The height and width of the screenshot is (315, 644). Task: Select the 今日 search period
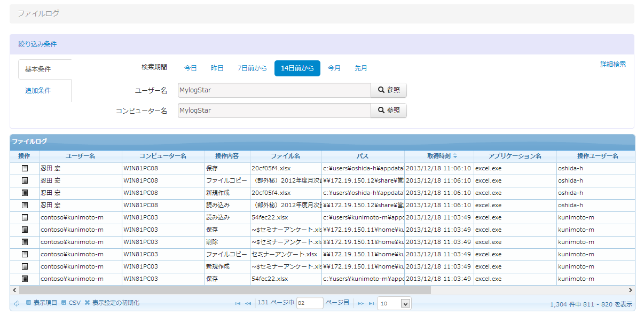(191, 68)
